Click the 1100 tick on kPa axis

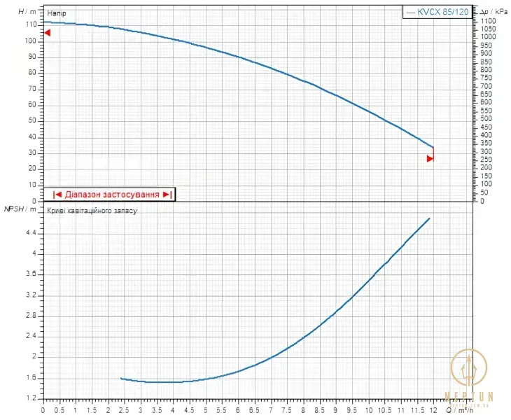pyautogui.click(x=488, y=21)
